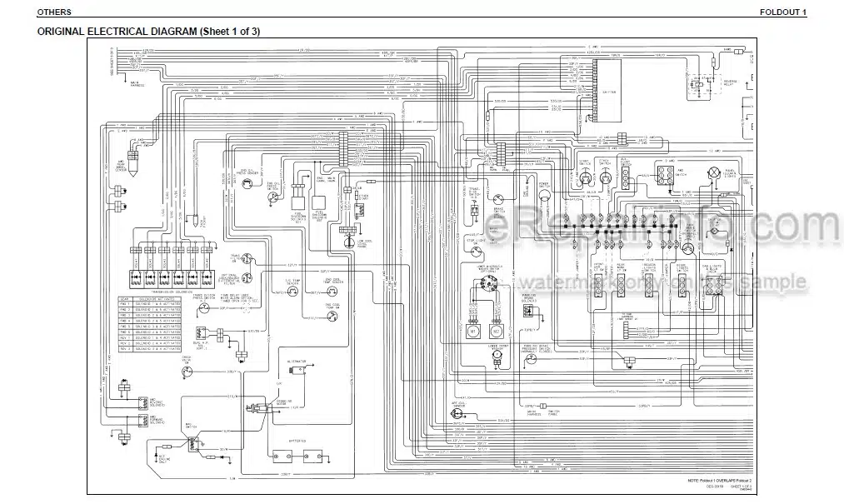Click the CHECK VALVE switch symbol

pos(187,371)
